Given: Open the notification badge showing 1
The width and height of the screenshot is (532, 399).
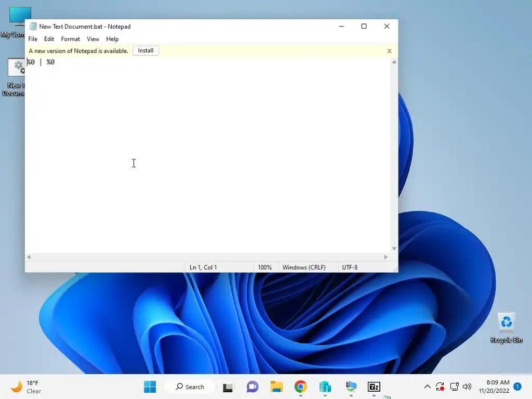Looking at the screenshot, I should [x=517, y=387].
